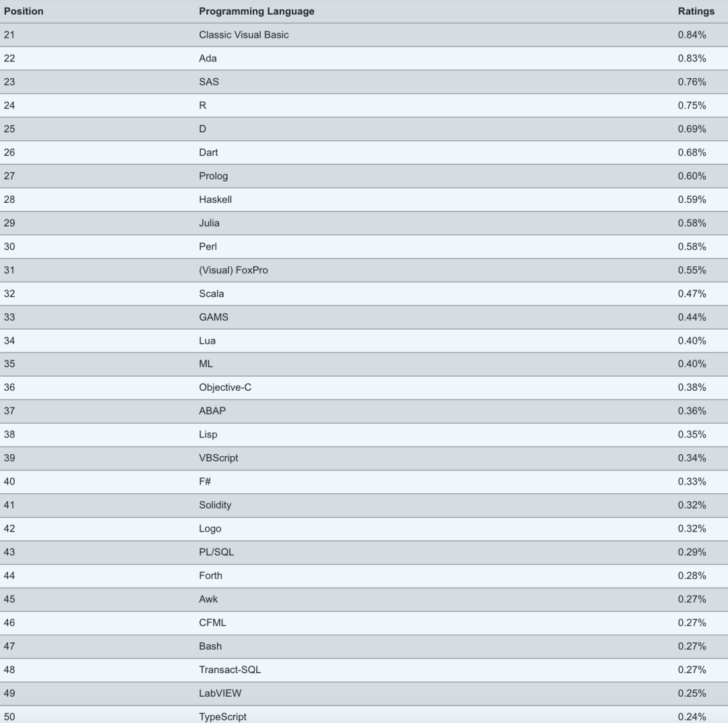Click the Dart language name
The image size is (728, 723).
209,152
